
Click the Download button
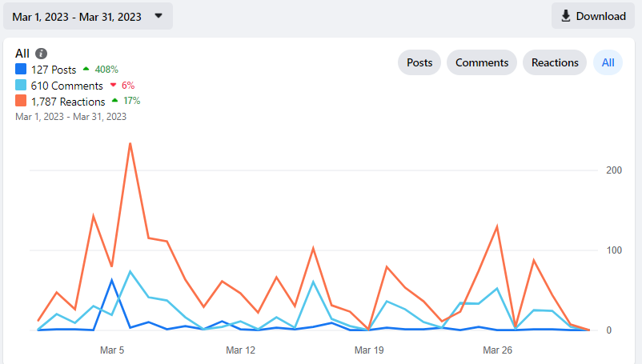tap(593, 16)
